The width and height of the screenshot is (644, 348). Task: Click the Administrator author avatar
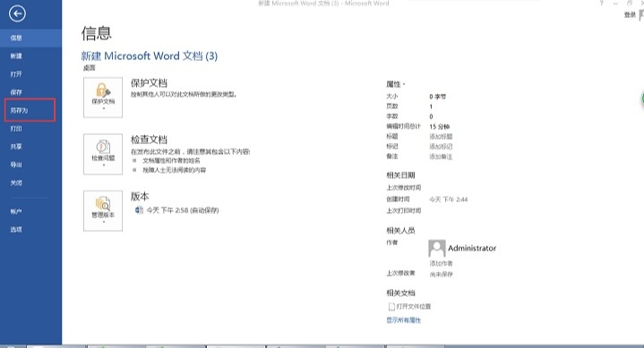tap(436, 249)
